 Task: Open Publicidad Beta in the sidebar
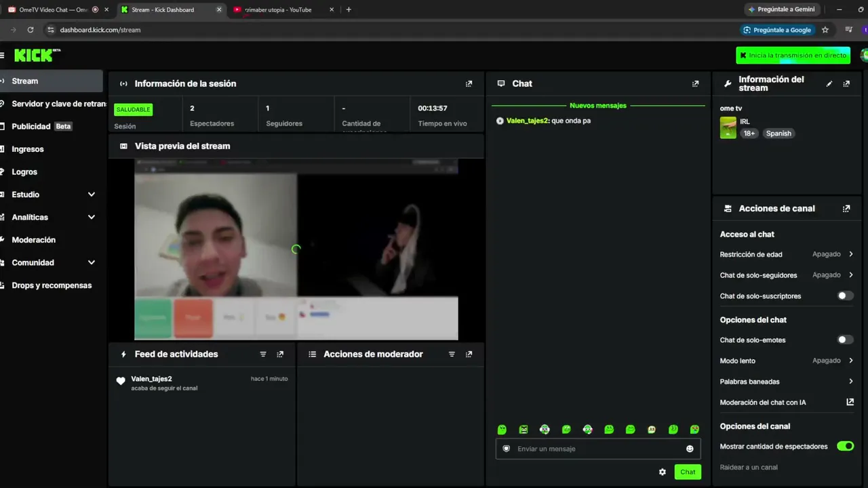[52, 127]
